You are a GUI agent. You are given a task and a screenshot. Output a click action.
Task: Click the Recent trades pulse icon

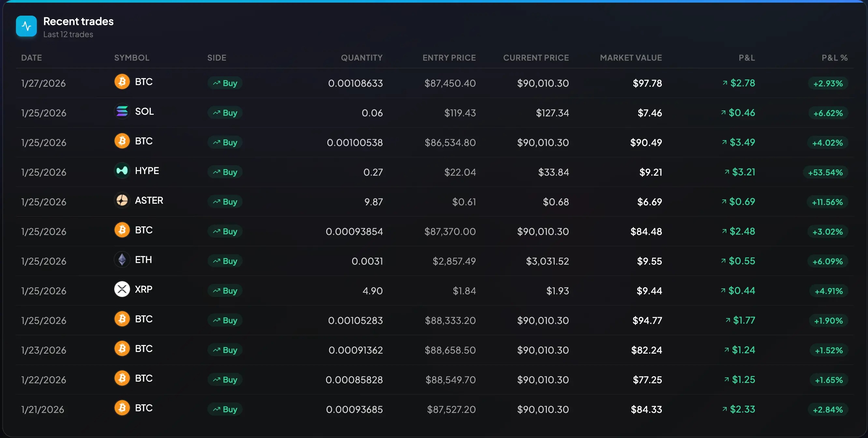[x=26, y=26]
